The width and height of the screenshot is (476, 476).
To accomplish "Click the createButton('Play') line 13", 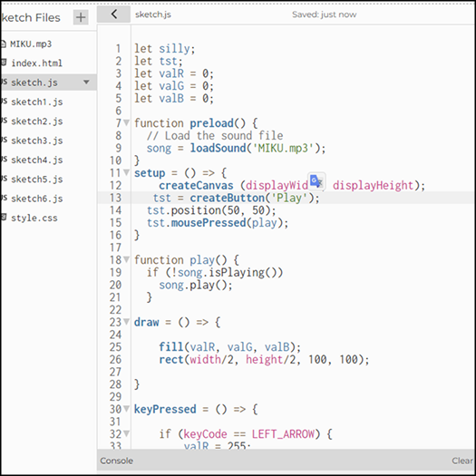I will tap(236, 198).
